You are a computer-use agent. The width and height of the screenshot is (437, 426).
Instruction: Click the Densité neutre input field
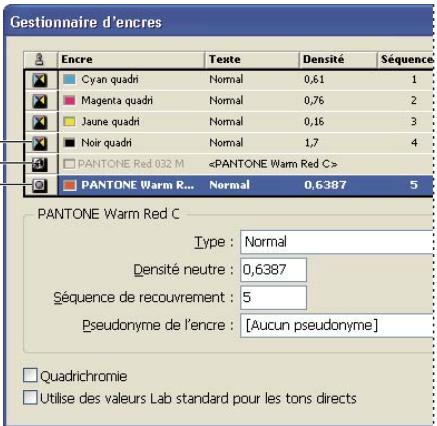click(273, 270)
